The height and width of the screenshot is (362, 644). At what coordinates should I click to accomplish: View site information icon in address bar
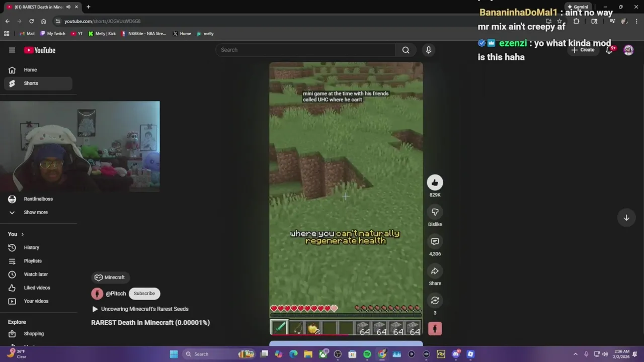point(58,21)
